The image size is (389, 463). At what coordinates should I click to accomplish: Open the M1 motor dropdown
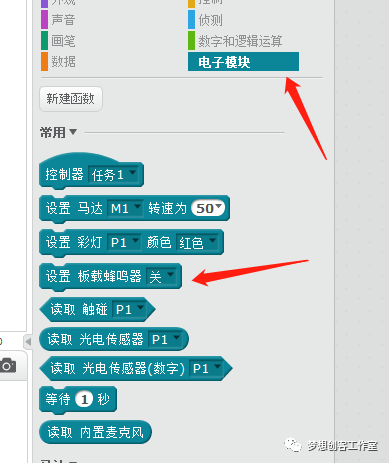click(x=125, y=209)
